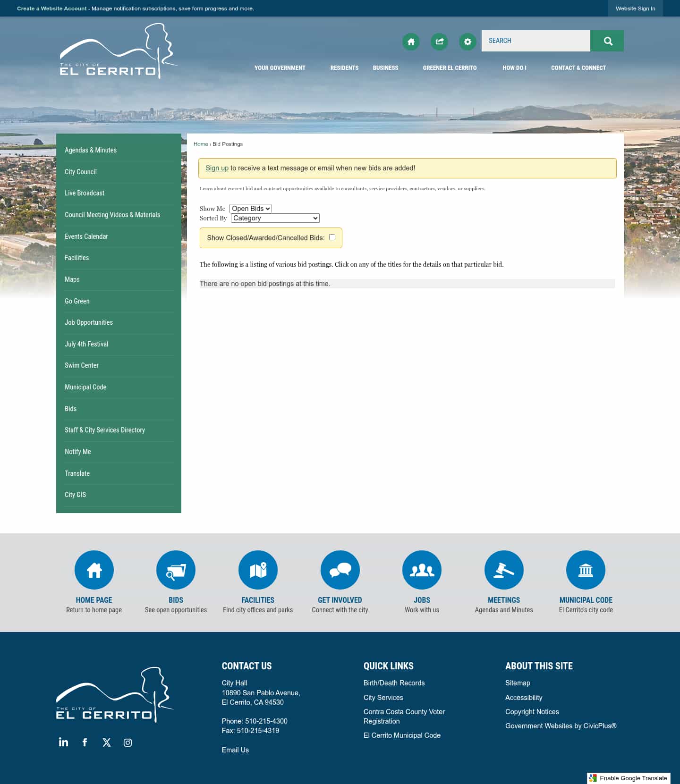680x784 pixels.
Task: Open Residents menu
Action: (x=344, y=68)
